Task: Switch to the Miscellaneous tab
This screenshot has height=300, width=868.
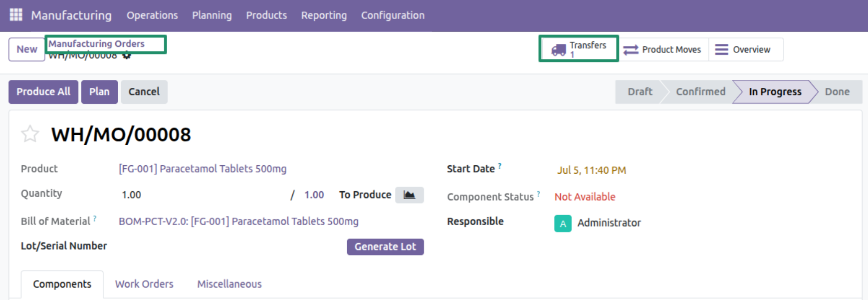Action: click(x=229, y=284)
